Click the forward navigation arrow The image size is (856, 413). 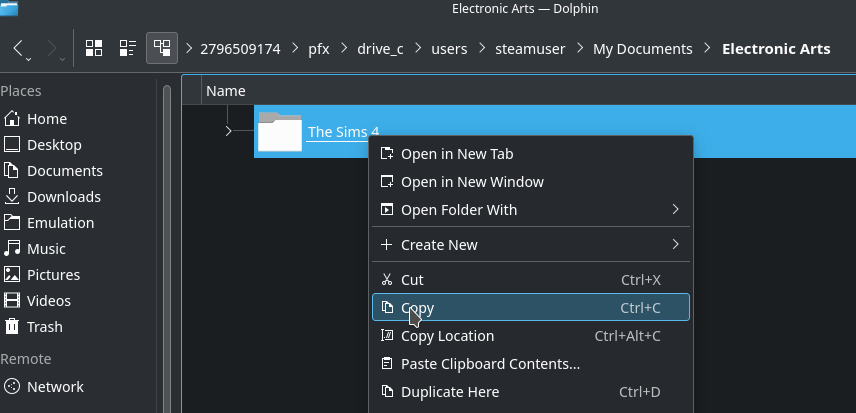coord(53,48)
